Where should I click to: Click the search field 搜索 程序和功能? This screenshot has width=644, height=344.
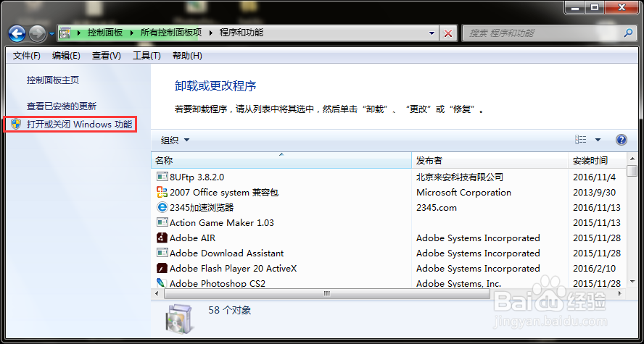[x=542, y=33]
